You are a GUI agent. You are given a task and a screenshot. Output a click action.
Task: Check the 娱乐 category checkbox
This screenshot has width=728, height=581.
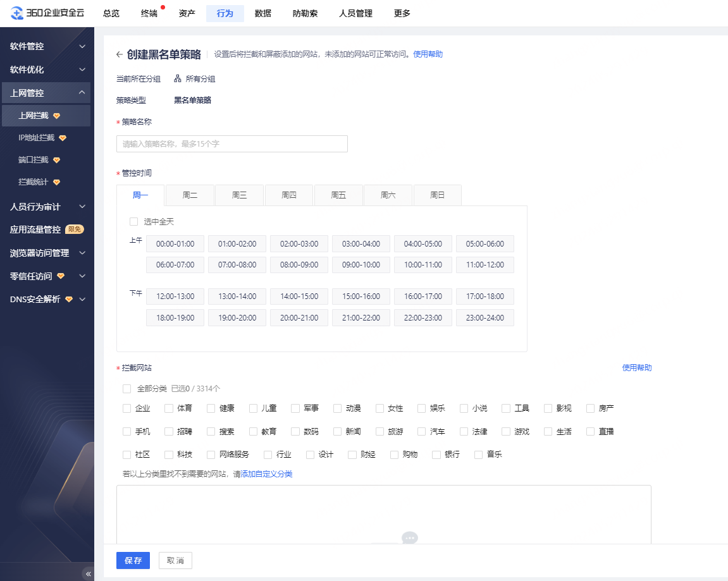(x=422, y=408)
